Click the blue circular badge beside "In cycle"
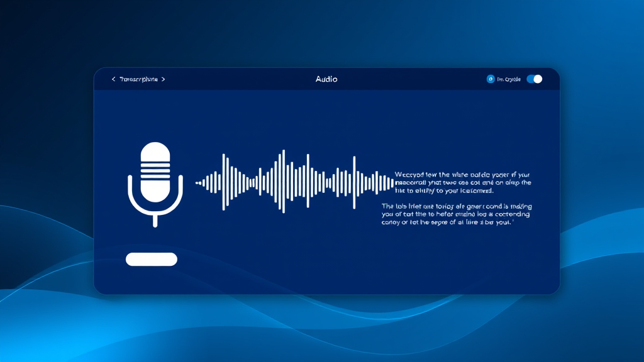This screenshot has height=362, width=644. [x=491, y=79]
